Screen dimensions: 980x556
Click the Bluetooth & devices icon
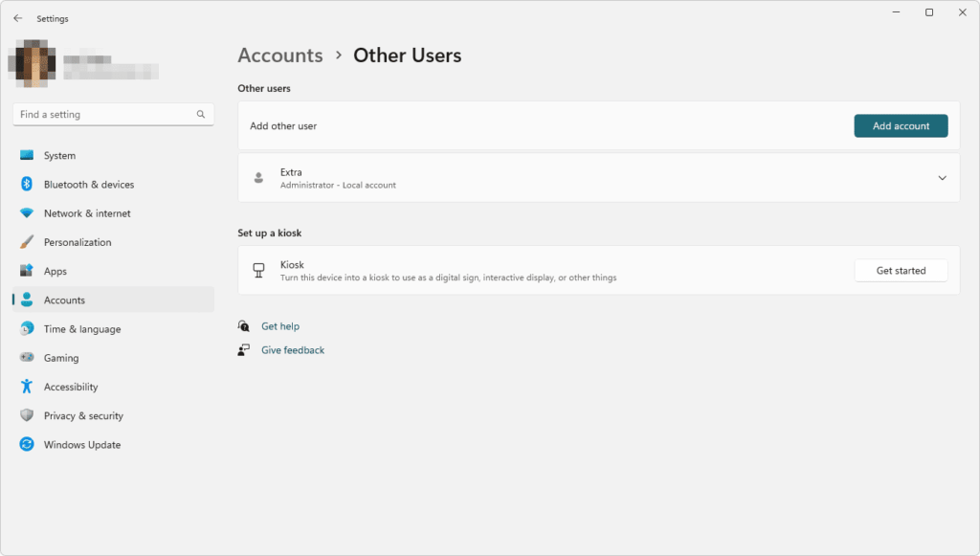point(27,184)
